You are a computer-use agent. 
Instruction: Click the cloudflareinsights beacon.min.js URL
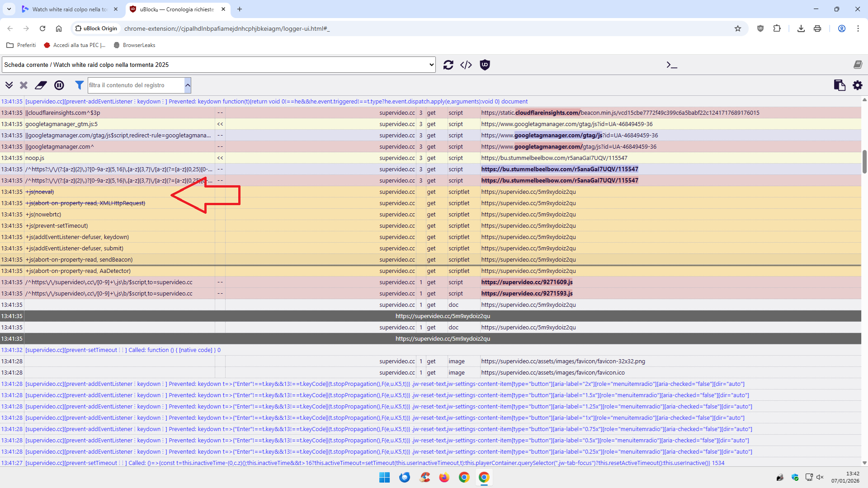click(620, 113)
